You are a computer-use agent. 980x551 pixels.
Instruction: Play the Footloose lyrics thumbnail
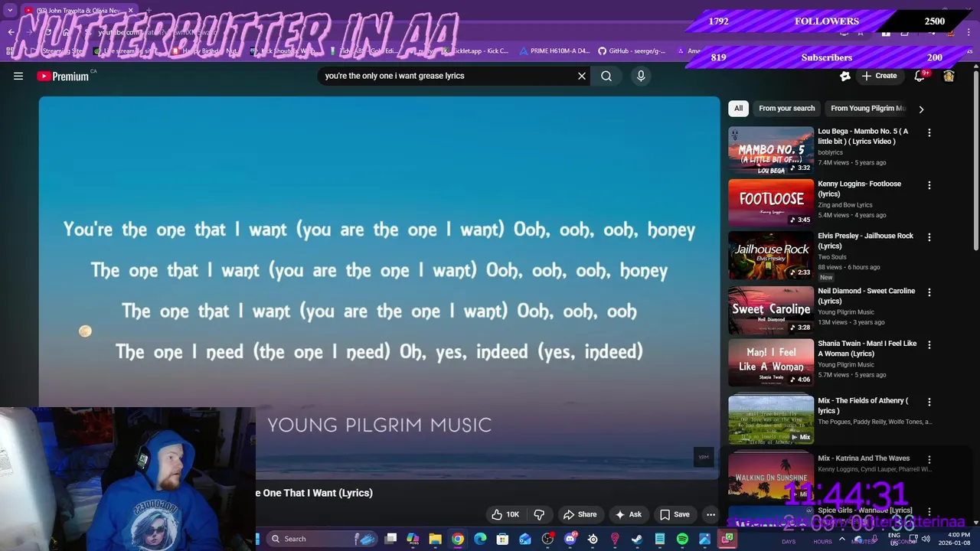tap(771, 203)
